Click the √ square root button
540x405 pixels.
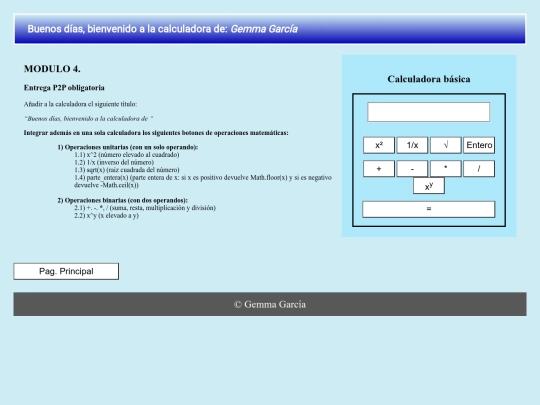445,145
